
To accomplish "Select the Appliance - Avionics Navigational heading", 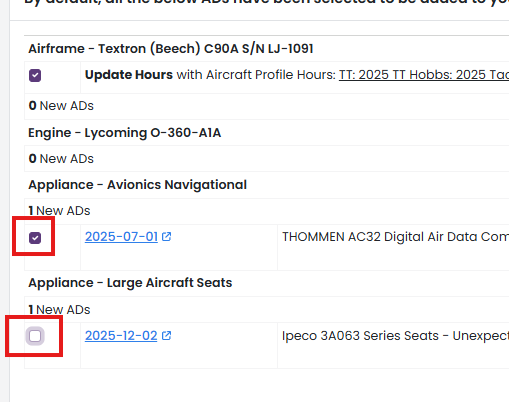I will pyautogui.click(x=138, y=185).
